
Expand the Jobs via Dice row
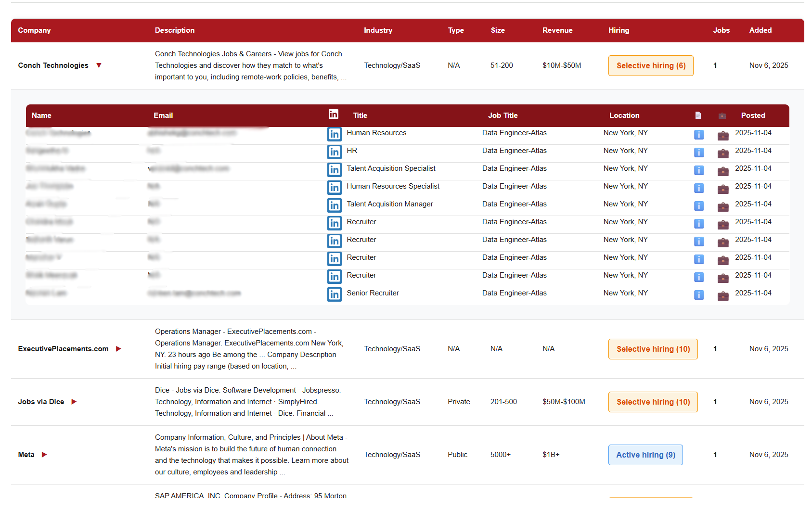coord(74,402)
